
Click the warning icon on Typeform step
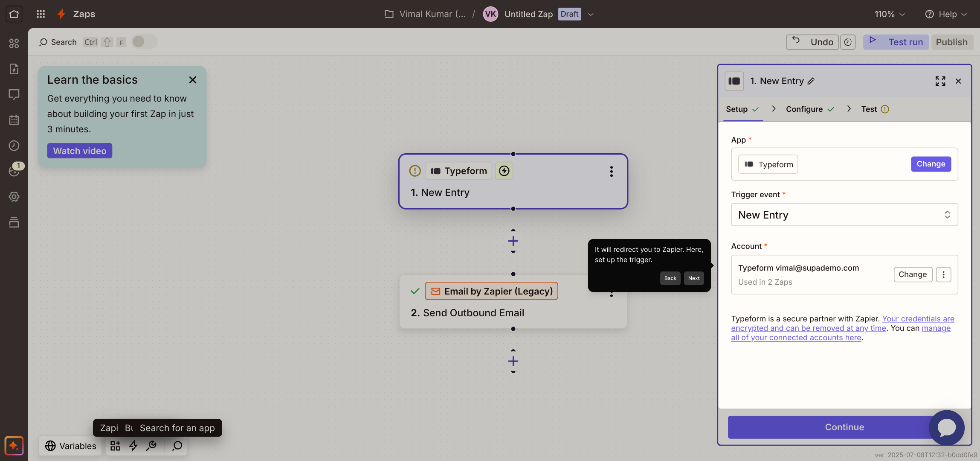[x=415, y=171]
